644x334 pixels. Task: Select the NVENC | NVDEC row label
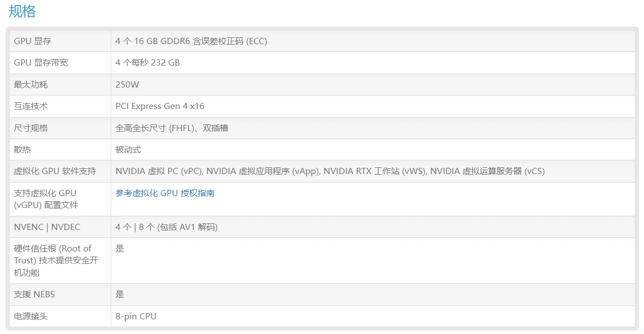47,227
